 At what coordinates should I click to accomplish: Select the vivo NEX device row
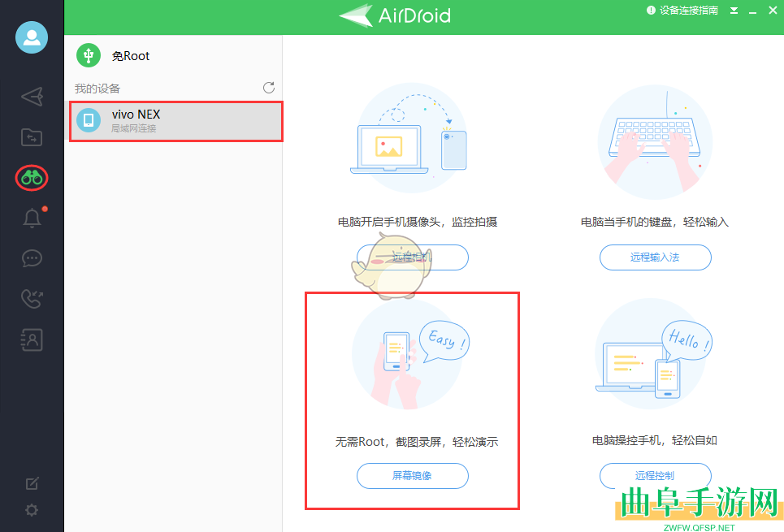coord(176,121)
